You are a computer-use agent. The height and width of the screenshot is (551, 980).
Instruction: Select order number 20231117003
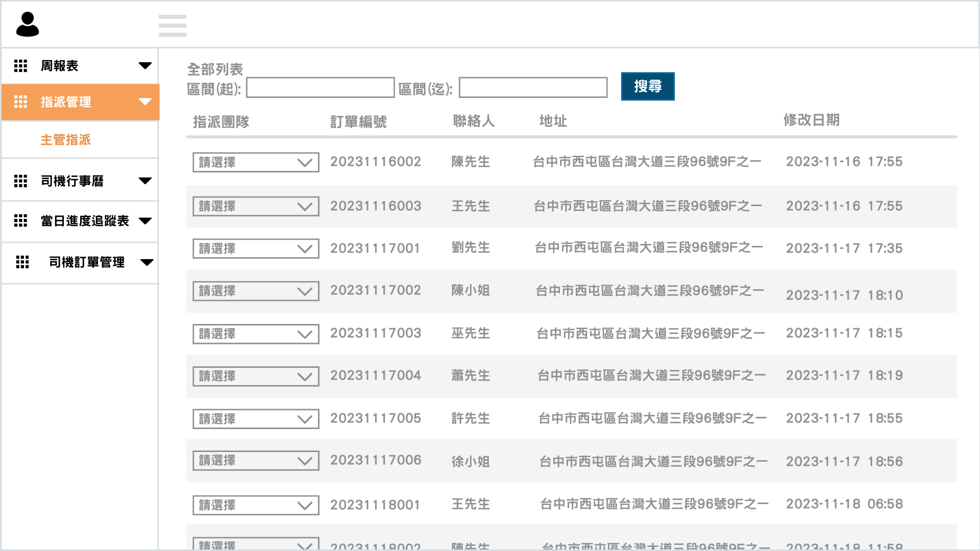[x=376, y=333]
